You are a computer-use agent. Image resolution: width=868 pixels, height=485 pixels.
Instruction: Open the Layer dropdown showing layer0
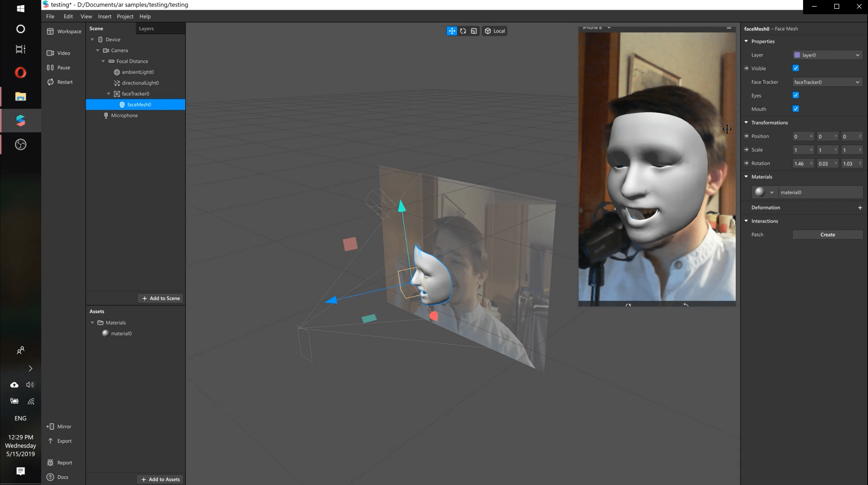click(x=827, y=55)
